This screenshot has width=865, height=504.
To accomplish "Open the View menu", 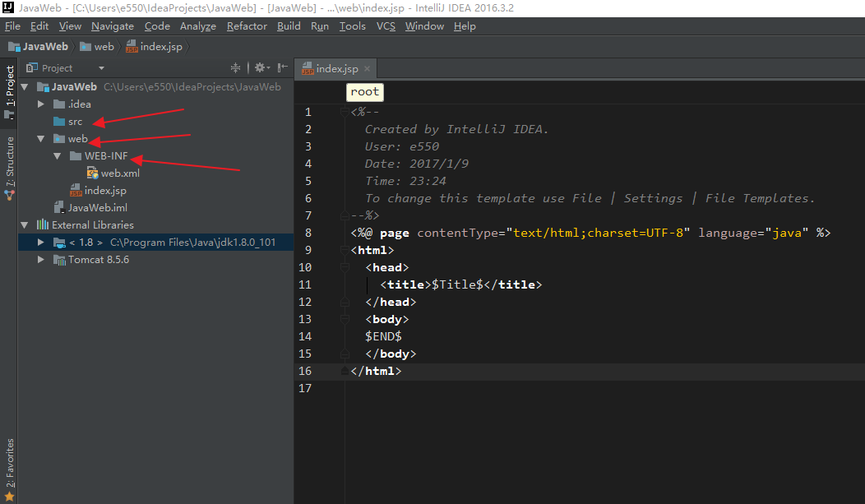I will [70, 26].
